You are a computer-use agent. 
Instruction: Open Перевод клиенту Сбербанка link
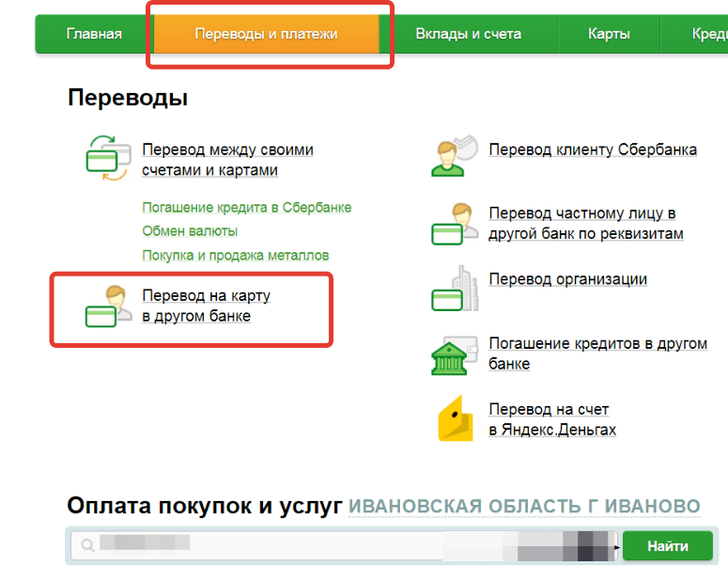pos(593,149)
